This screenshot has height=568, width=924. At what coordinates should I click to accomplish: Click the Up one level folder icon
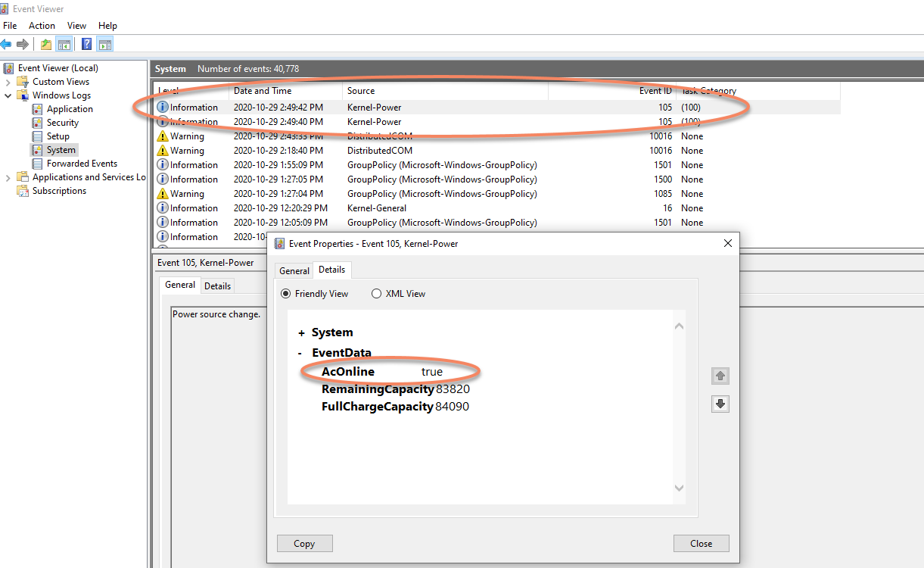(x=46, y=45)
